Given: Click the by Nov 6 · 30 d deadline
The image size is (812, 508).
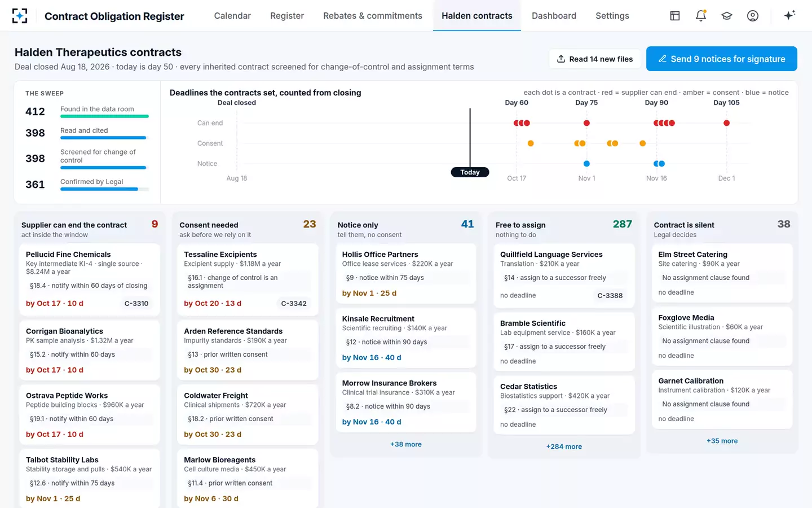Looking at the screenshot, I should pyautogui.click(x=211, y=498).
